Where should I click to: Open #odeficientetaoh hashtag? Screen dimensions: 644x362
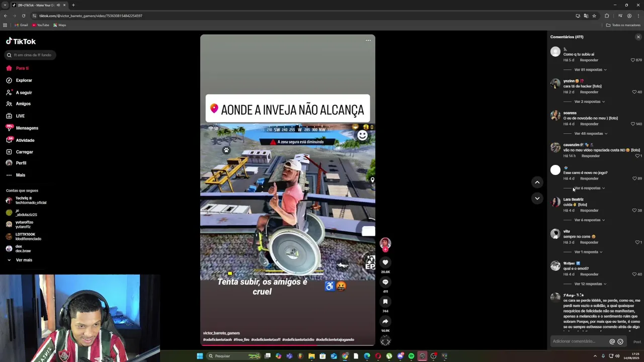tap(217, 339)
